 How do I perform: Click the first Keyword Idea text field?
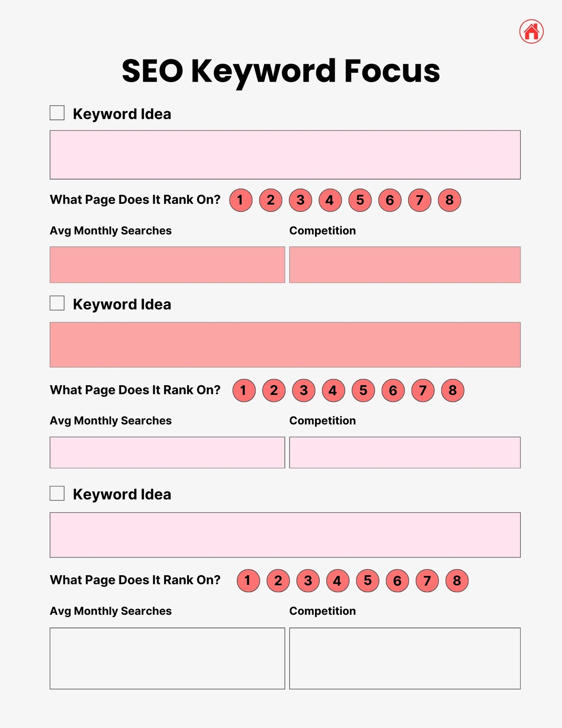[x=285, y=155]
